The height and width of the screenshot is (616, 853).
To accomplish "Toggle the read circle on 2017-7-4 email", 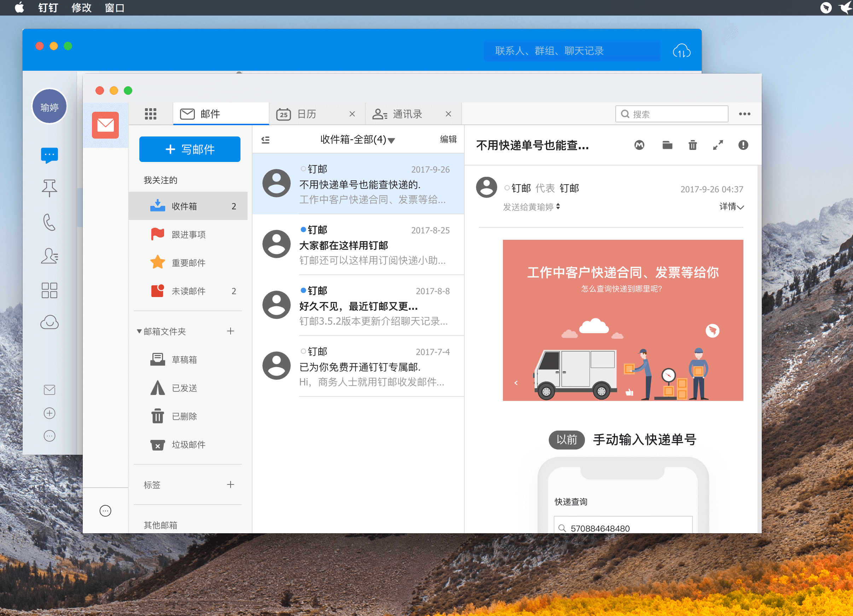I will click(x=303, y=351).
